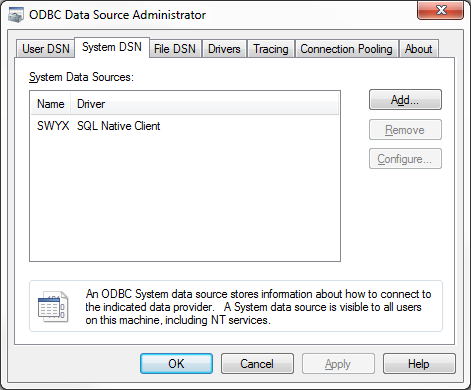This screenshot has height=390, width=471.
Task: Go to the Drivers tab
Action: pos(224,49)
